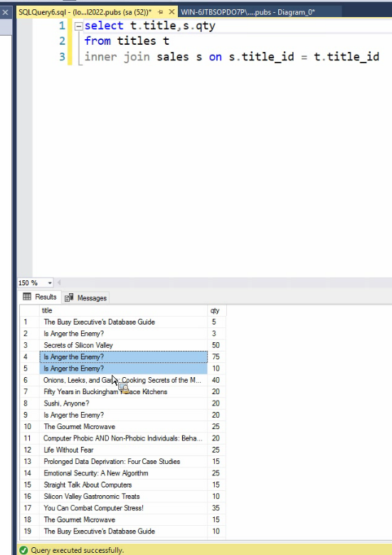Select the SQLQuery6.sql document tab
392x555 pixels.
tap(85, 12)
